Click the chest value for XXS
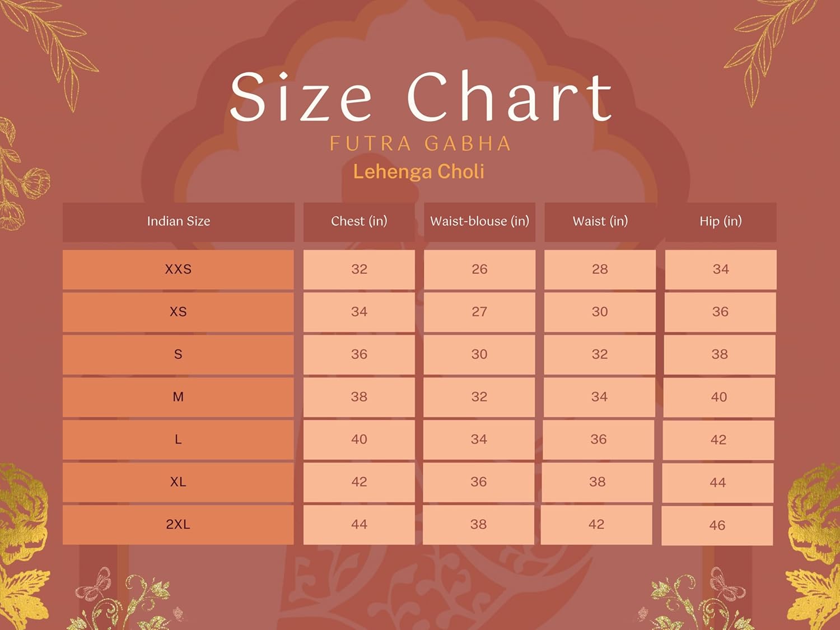The width and height of the screenshot is (840, 630). [359, 269]
